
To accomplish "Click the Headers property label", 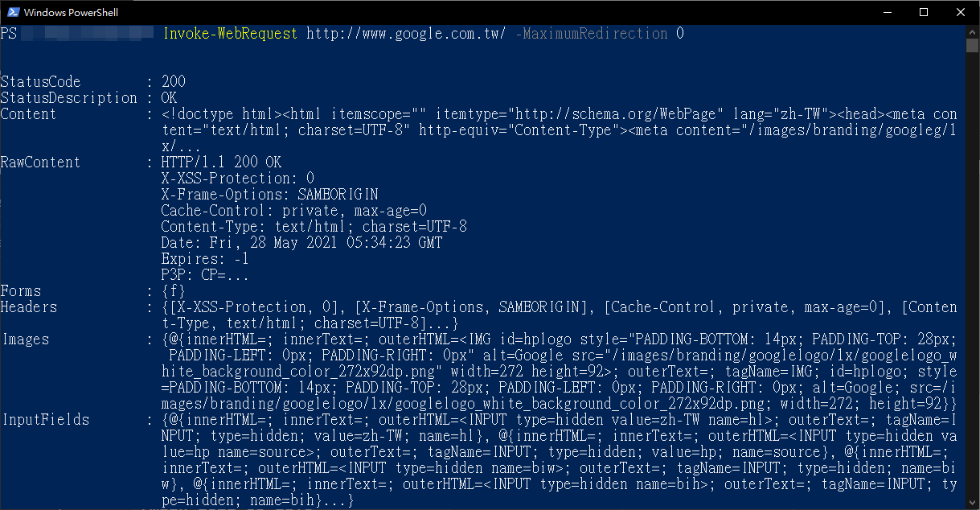I will click(28, 306).
